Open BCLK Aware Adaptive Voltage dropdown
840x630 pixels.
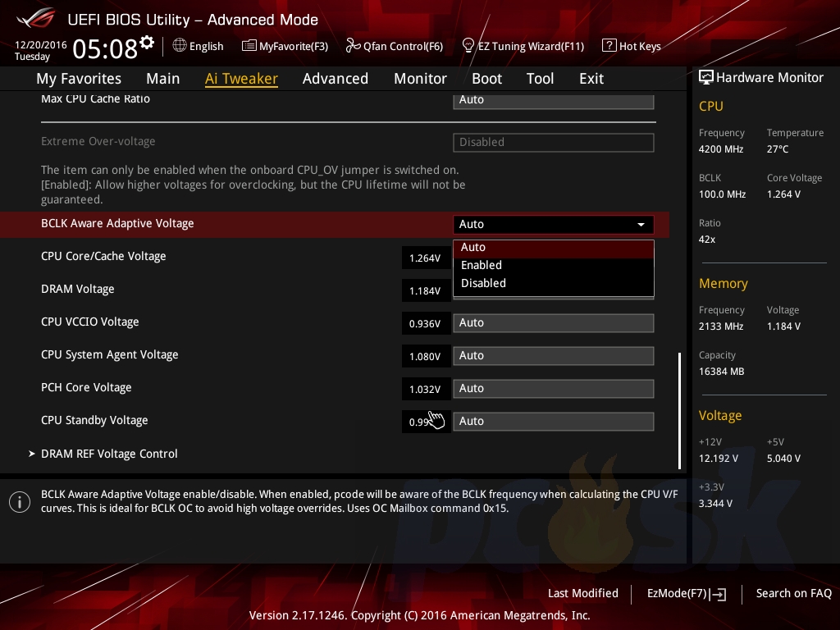tap(554, 225)
